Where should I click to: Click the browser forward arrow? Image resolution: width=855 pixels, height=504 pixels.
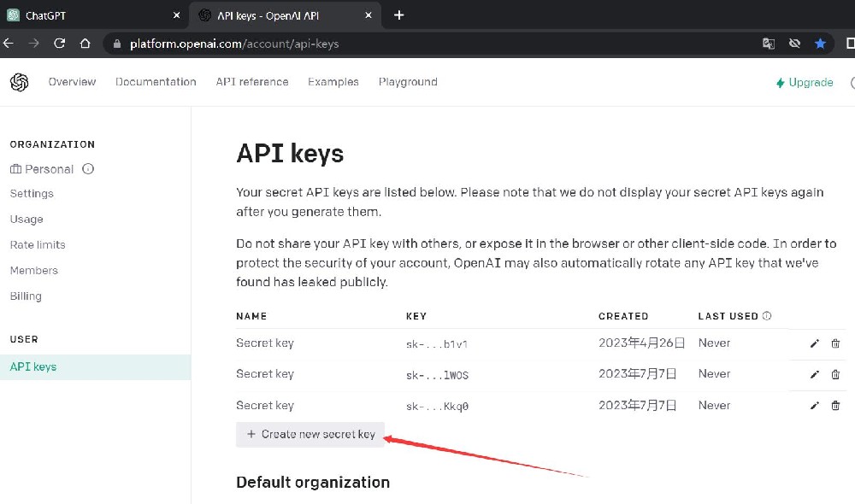[34, 44]
